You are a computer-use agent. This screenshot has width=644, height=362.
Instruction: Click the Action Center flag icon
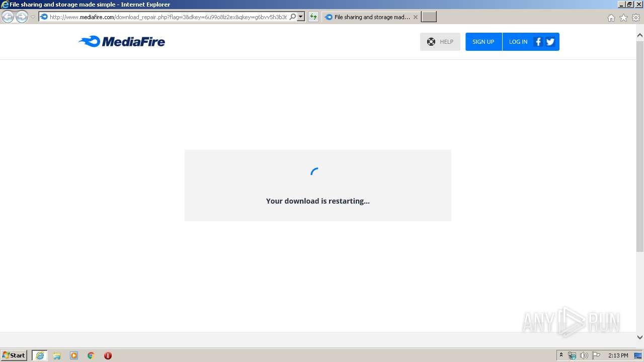[596, 355]
